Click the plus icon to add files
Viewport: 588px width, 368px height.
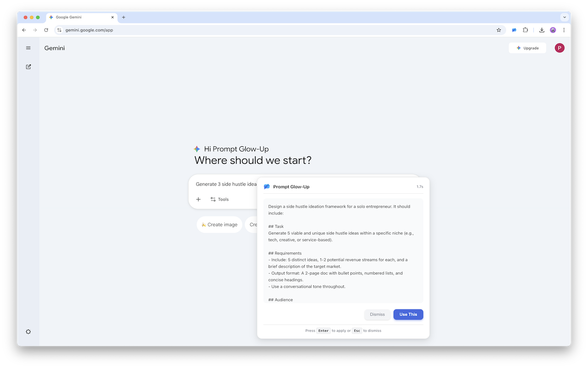pyautogui.click(x=198, y=199)
